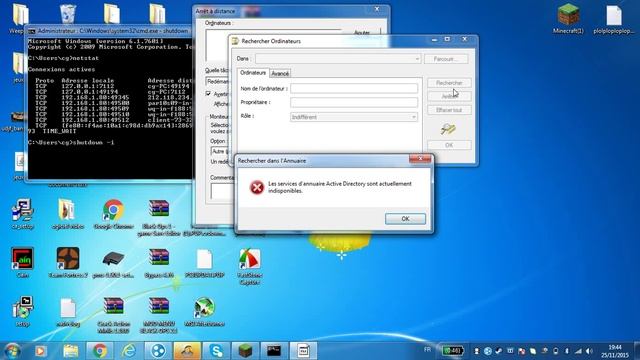Select the Google Chrome desktop shortcut
Image resolution: width=640 pixels, height=360 pixels.
click(113, 214)
